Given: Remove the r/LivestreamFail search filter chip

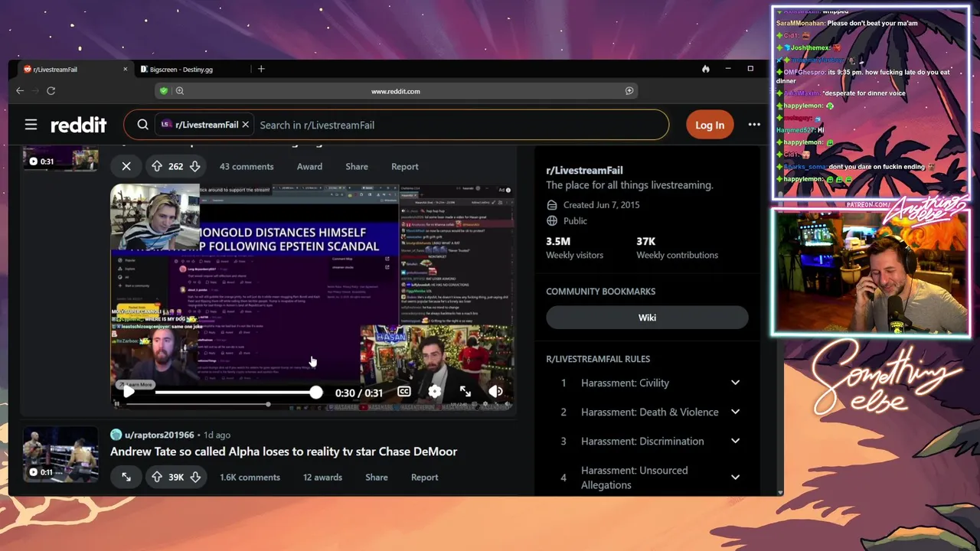Looking at the screenshot, I should [245, 125].
